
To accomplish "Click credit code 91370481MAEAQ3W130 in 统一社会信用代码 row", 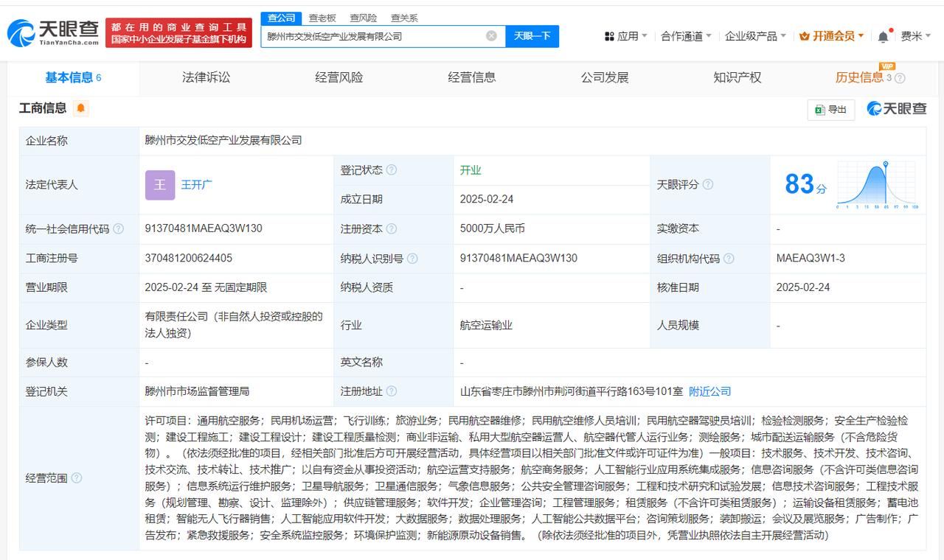I will (204, 228).
